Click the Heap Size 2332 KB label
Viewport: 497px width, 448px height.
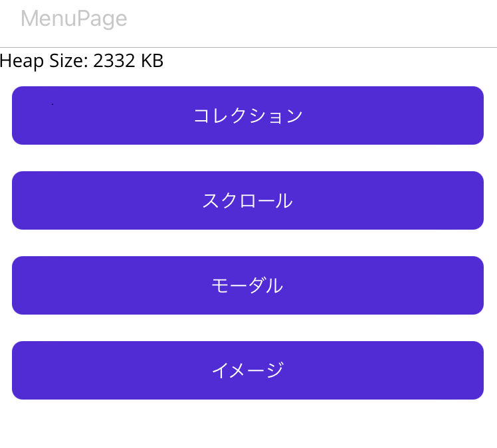click(x=82, y=61)
